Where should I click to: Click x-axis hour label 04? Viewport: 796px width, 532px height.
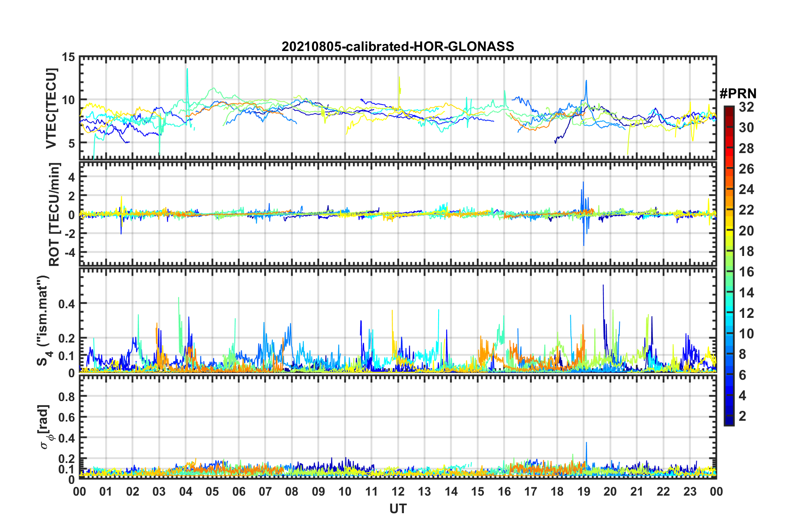[186, 491]
